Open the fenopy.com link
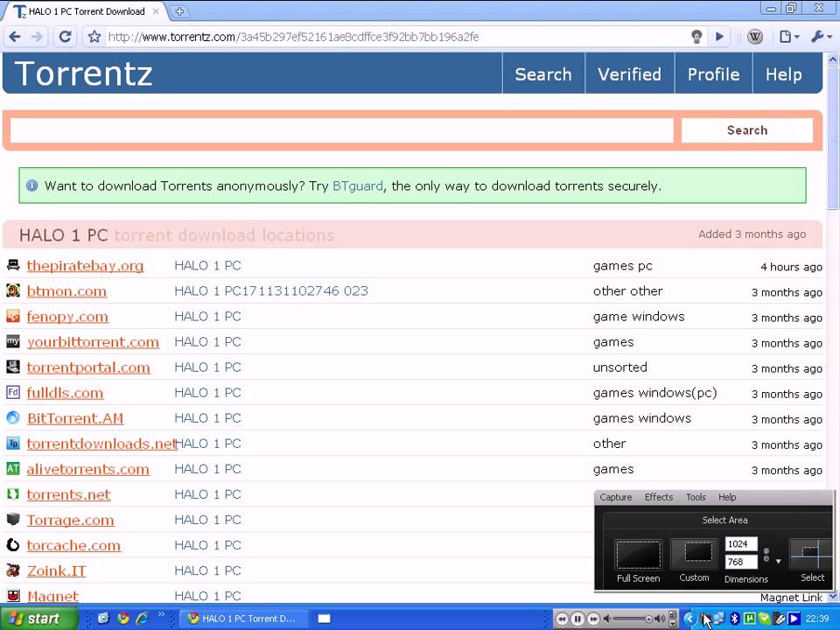840x630 pixels. coord(67,317)
